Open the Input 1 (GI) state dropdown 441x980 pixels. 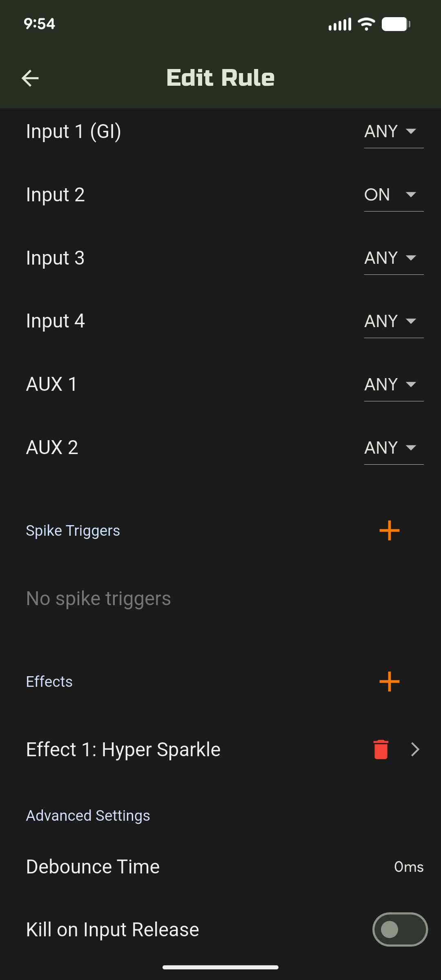click(x=393, y=131)
